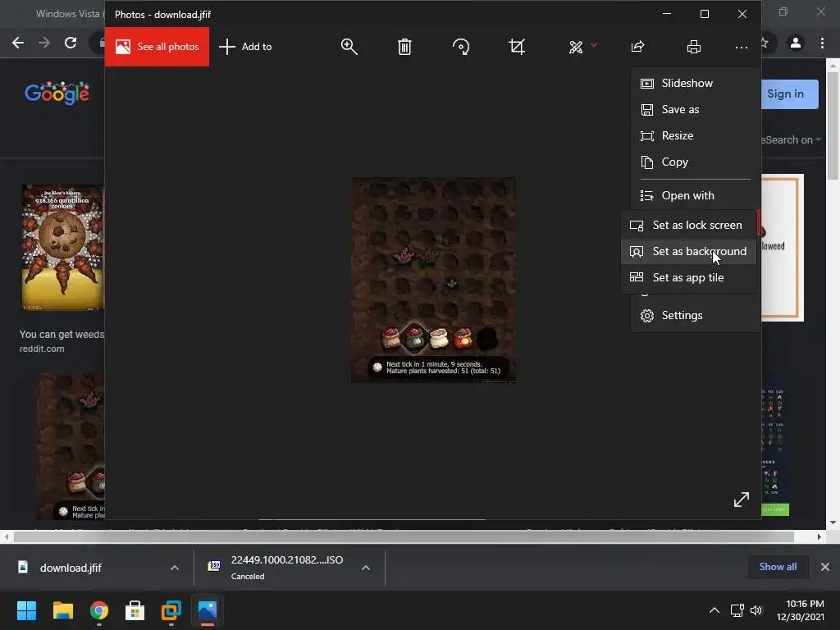This screenshot has width=840, height=630.
Task: Expand the canceled ISO download options chevron
Action: (x=366, y=568)
